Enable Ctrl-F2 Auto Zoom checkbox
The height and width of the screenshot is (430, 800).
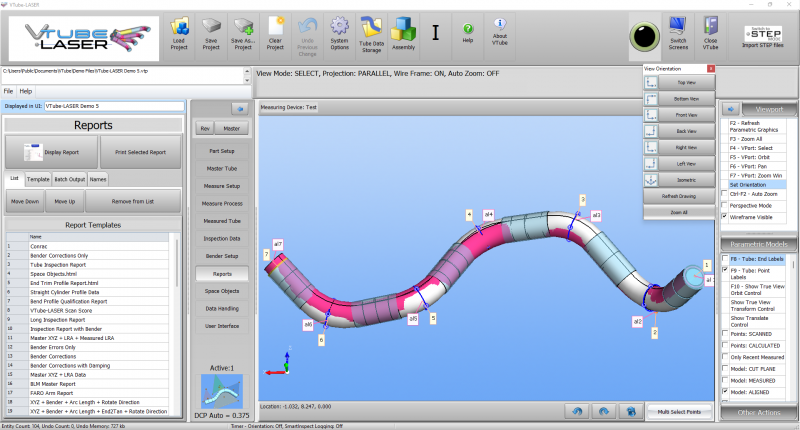point(724,193)
